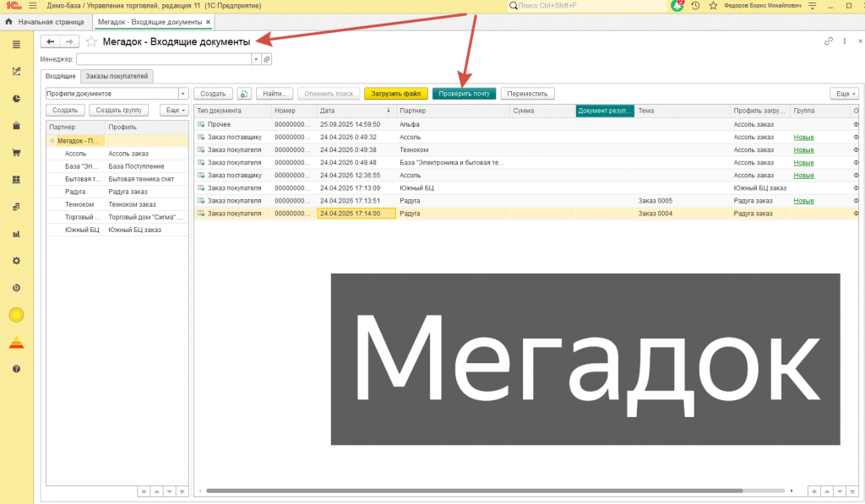Select the Южный БЦ заказ profile row
This screenshot has width=865, height=504.
click(117, 230)
